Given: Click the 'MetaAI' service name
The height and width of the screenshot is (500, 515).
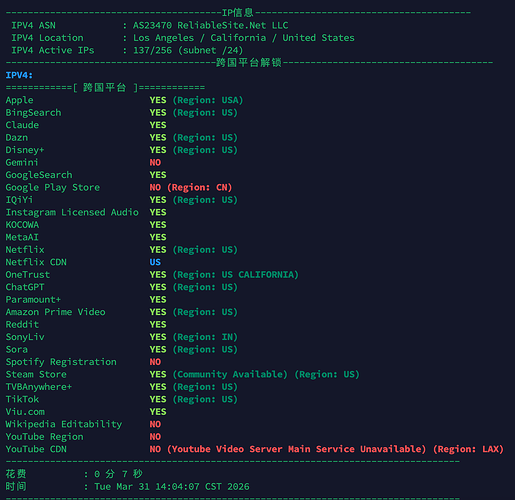Looking at the screenshot, I should click(x=22, y=237).
